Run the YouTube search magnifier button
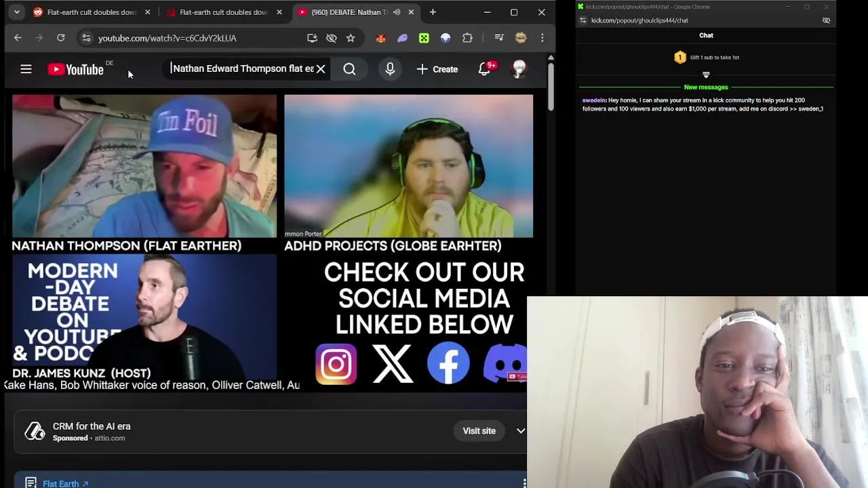 pyautogui.click(x=349, y=69)
